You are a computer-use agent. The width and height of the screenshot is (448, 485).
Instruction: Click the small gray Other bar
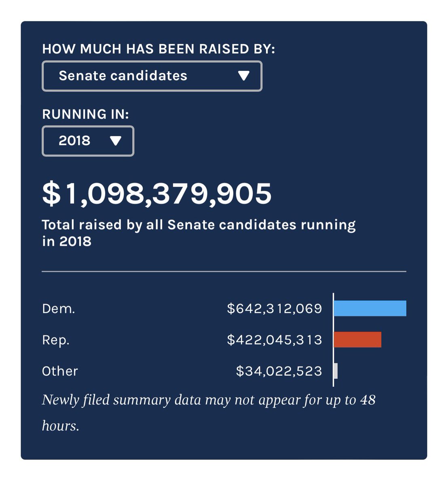click(x=336, y=371)
